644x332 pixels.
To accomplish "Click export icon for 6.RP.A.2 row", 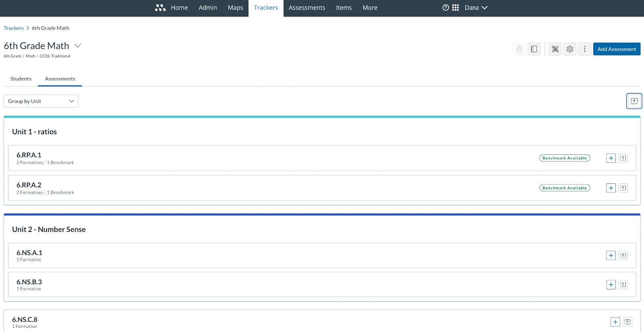I will pyautogui.click(x=623, y=188).
